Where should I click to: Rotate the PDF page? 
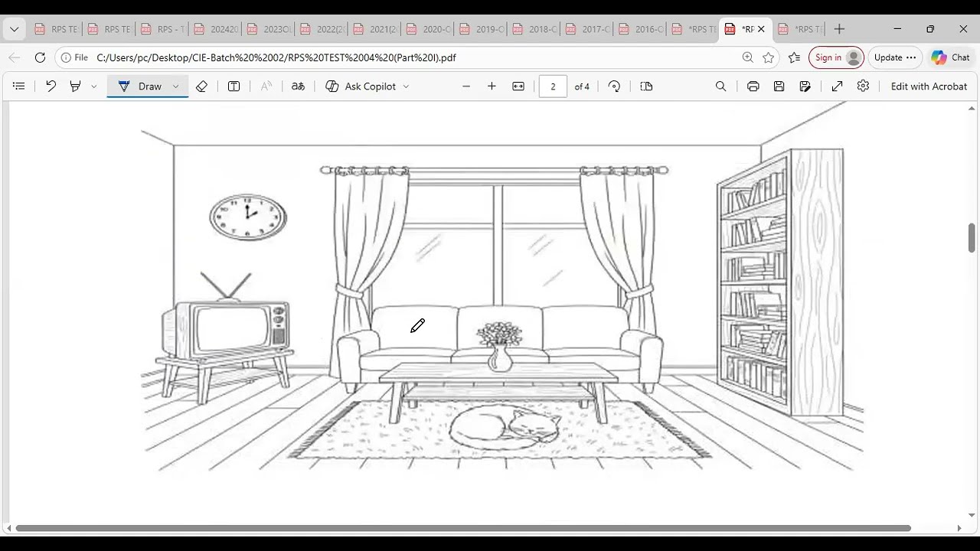614,86
